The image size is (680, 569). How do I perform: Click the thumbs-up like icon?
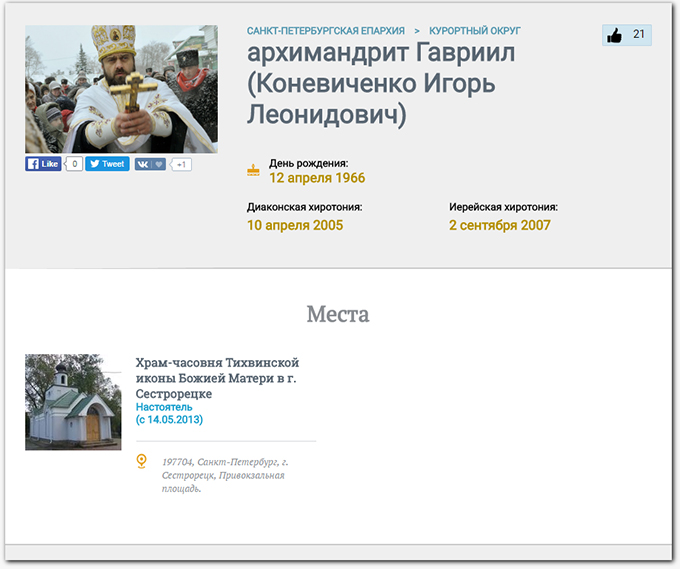click(x=614, y=35)
